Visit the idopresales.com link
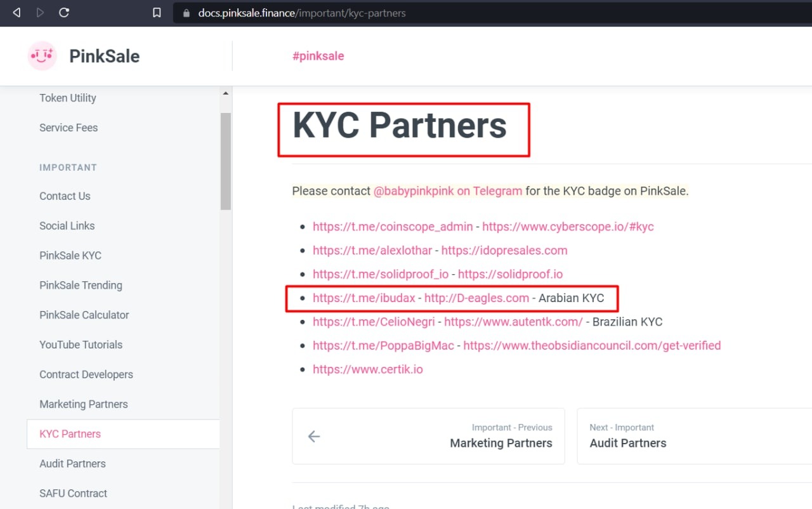The image size is (812, 509). point(504,250)
